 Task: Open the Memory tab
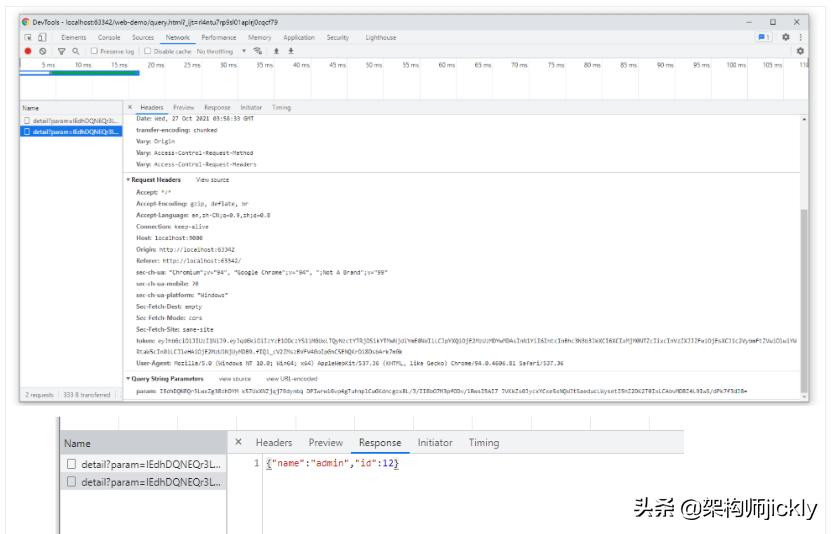(260, 38)
